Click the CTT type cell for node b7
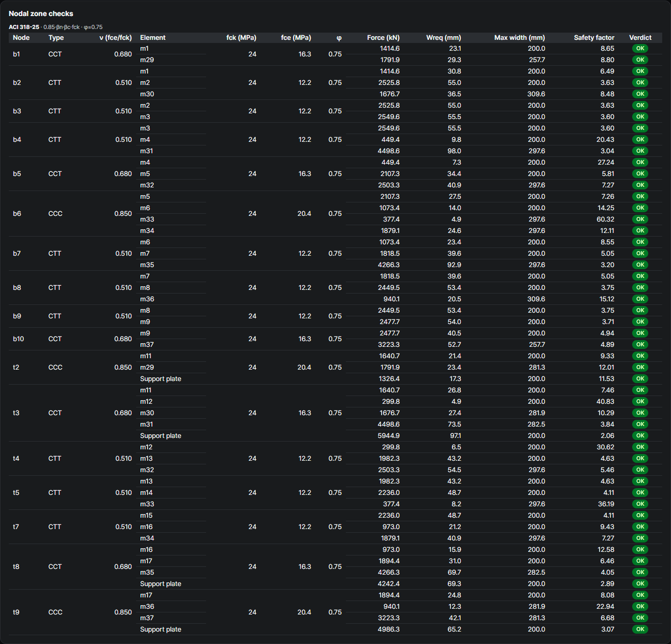Image resolution: width=671 pixels, height=644 pixels. 55,253
